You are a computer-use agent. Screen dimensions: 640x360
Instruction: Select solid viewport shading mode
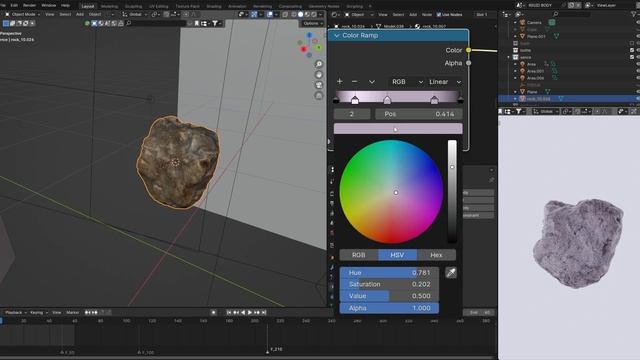300,14
